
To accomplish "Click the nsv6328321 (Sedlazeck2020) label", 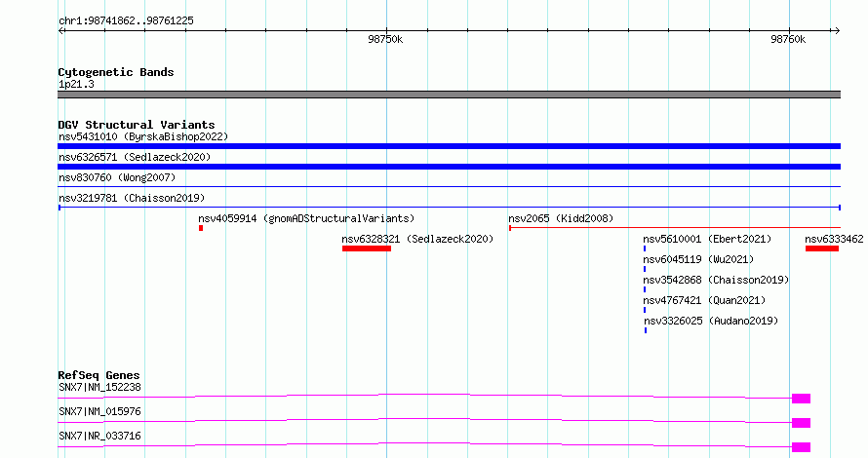I will click(417, 239).
